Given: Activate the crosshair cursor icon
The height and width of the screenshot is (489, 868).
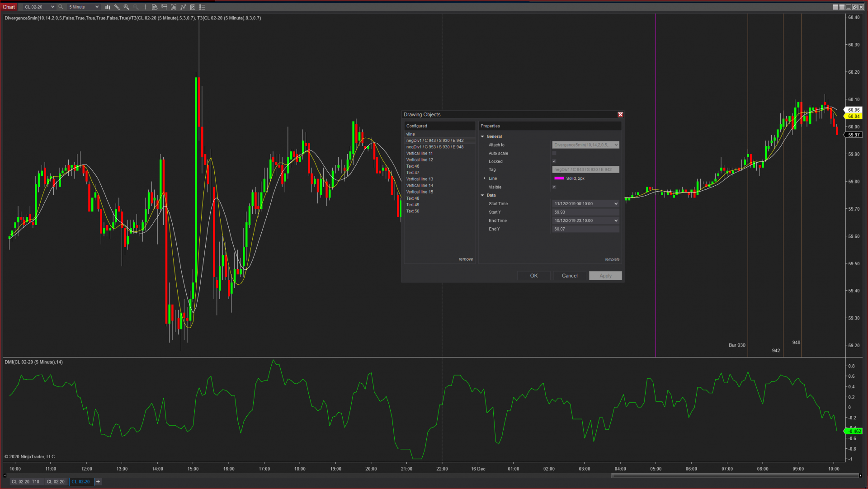Looking at the screenshot, I should (145, 7).
